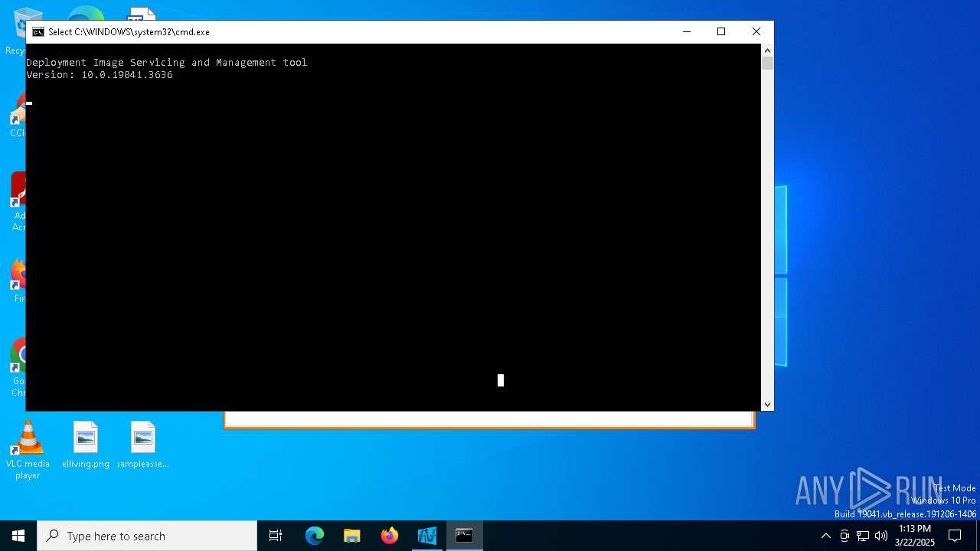
Task: Open the clock showing 1:13 PM
Action: 915,536
